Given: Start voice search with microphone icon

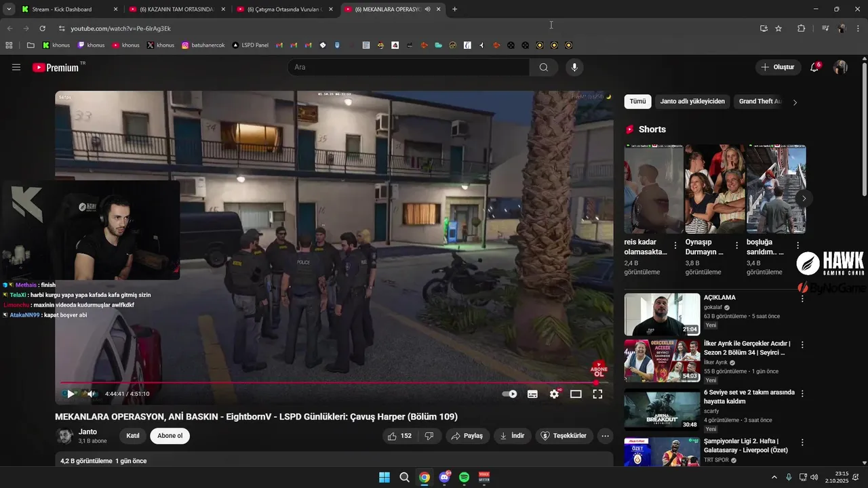Looking at the screenshot, I should click(x=574, y=67).
